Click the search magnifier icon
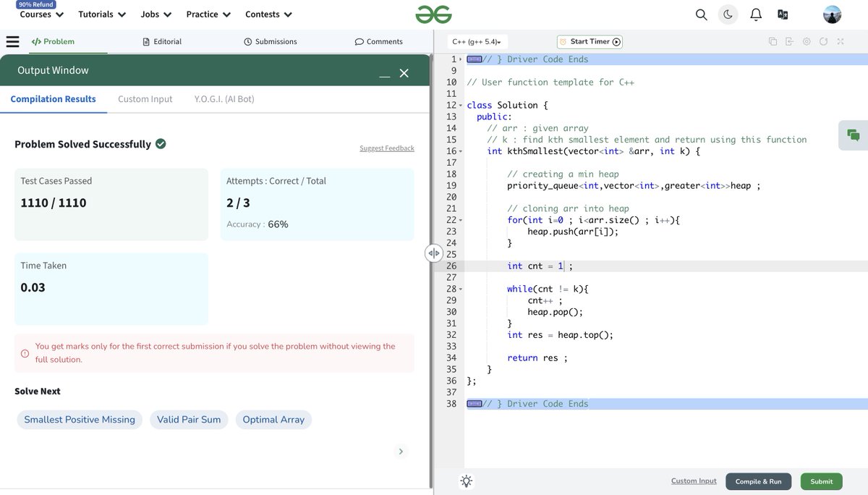Screen dimensions: 868x495 [x=701, y=14]
